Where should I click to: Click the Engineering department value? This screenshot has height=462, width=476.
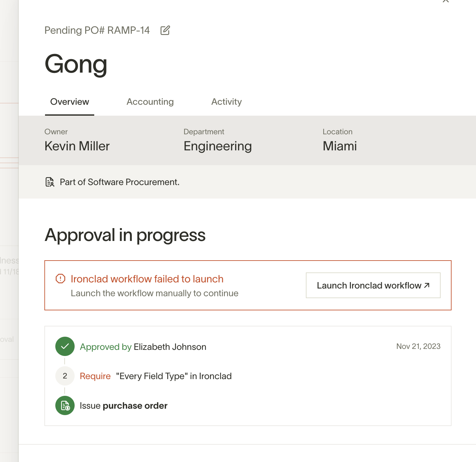[218, 147]
